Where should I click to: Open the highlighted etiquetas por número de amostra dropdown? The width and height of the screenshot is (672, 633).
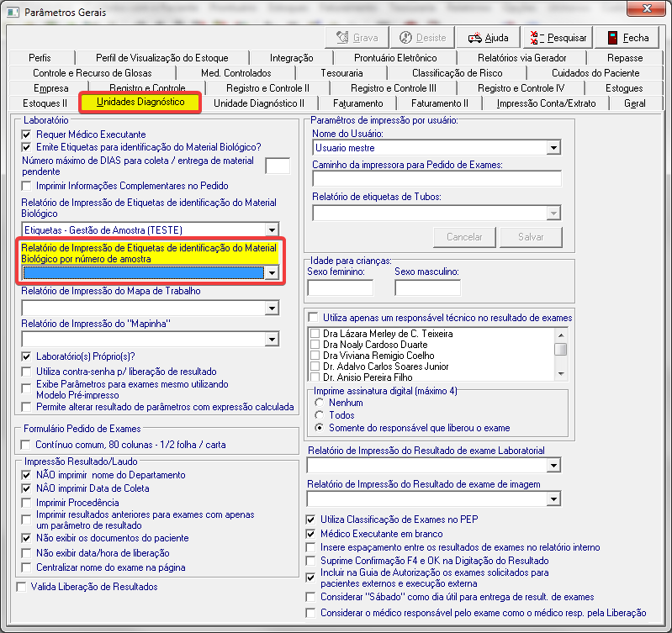(x=272, y=273)
